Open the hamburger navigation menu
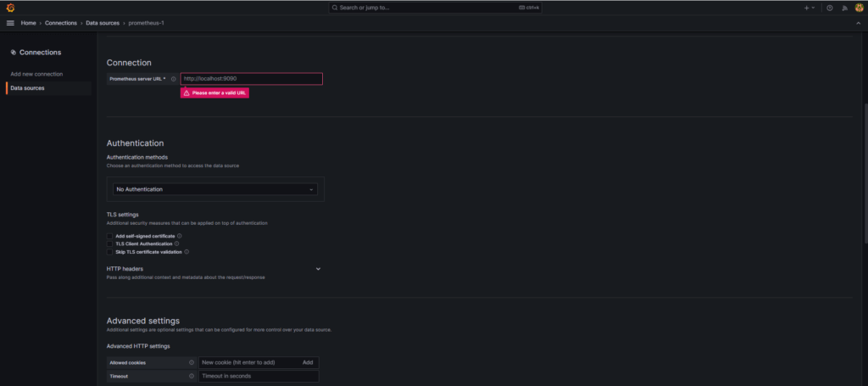 [10, 23]
